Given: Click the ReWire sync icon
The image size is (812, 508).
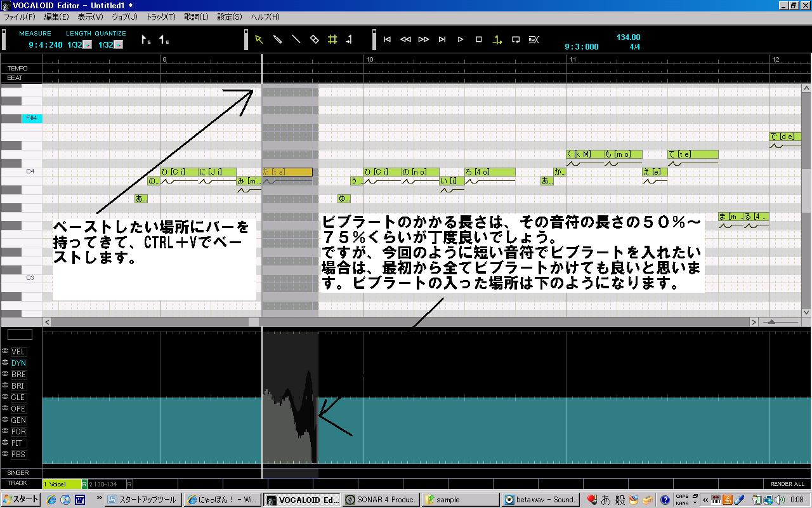Looking at the screenshot, I should 534,39.
